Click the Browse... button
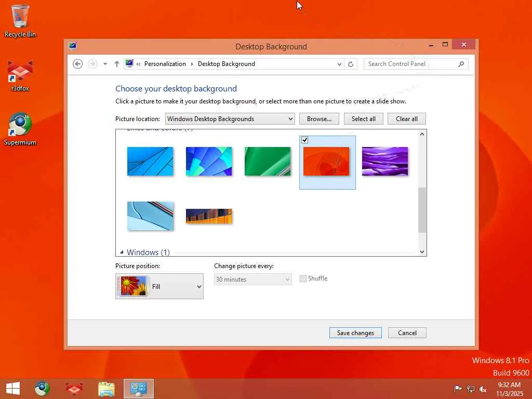 (319, 119)
